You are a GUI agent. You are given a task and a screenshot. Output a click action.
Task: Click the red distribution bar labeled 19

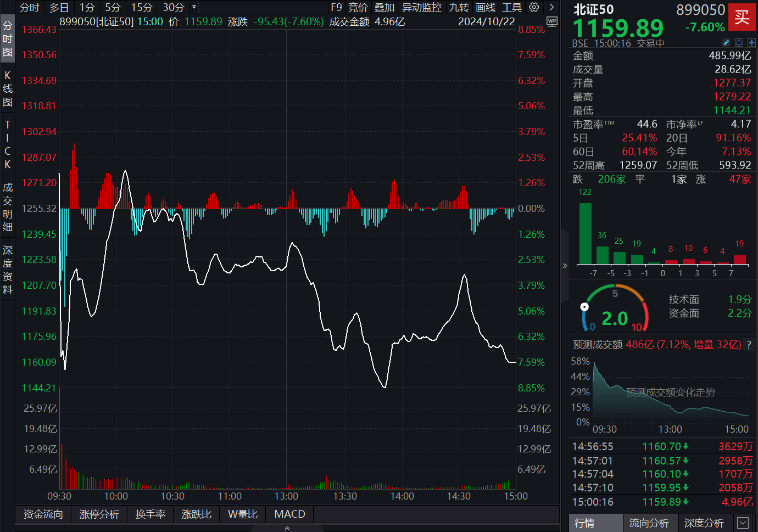click(x=740, y=259)
